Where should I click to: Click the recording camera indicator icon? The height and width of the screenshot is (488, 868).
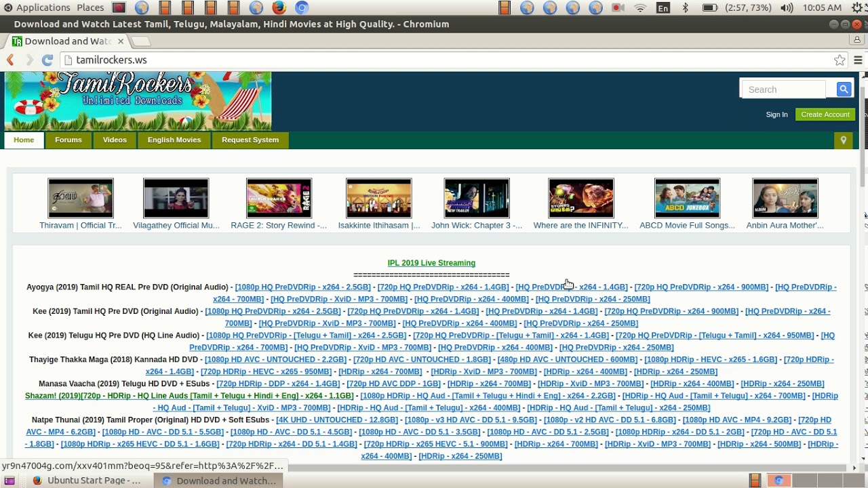click(618, 7)
